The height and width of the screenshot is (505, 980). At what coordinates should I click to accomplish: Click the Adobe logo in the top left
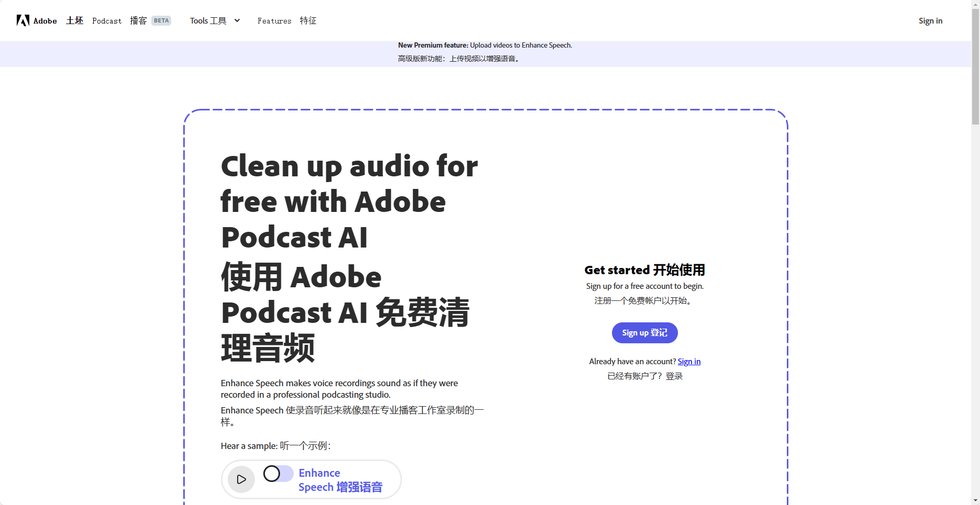pyautogui.click(x=23, y=20)
